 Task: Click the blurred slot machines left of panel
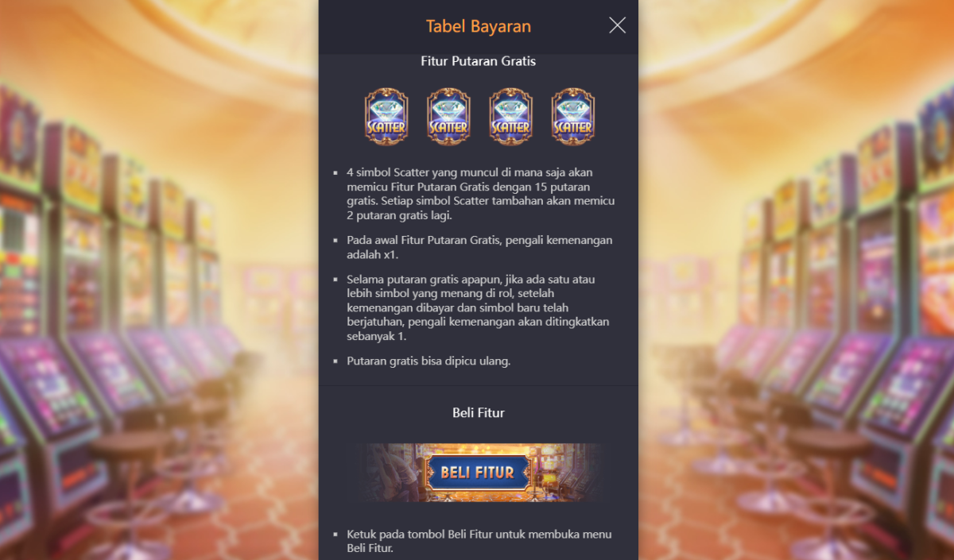(159, 318)
